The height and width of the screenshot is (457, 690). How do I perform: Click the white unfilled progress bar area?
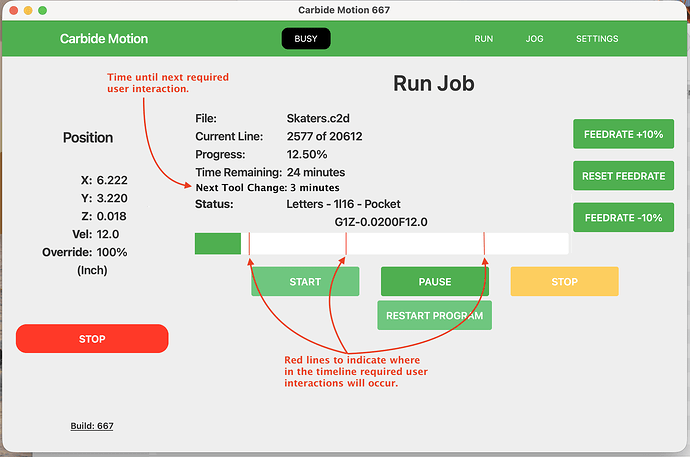(405, 244)
